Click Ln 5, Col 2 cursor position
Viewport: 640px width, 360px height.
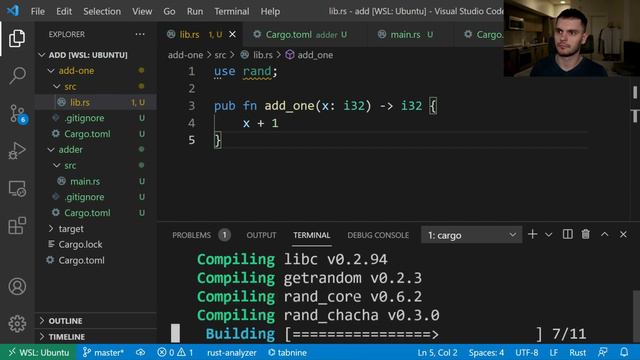point(437,352)
